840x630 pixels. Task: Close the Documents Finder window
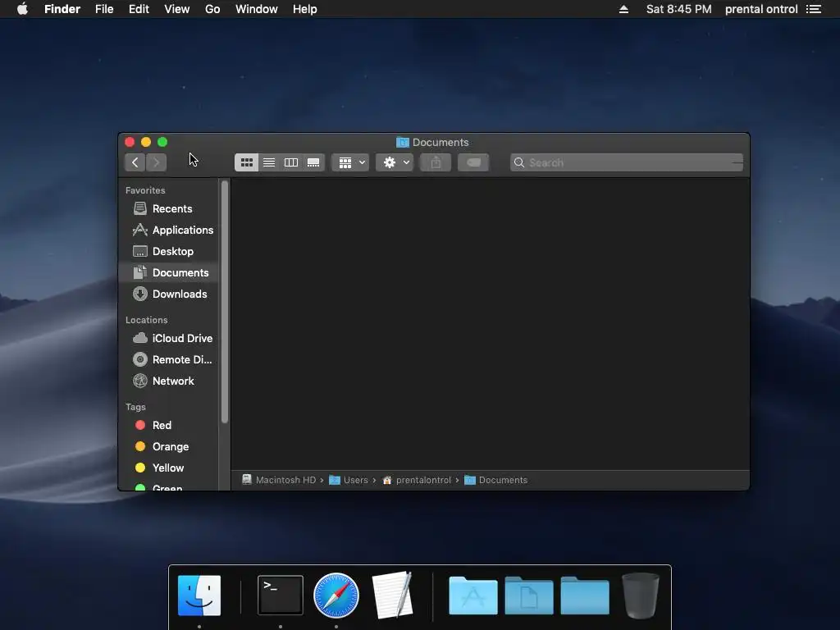[130, 142]
